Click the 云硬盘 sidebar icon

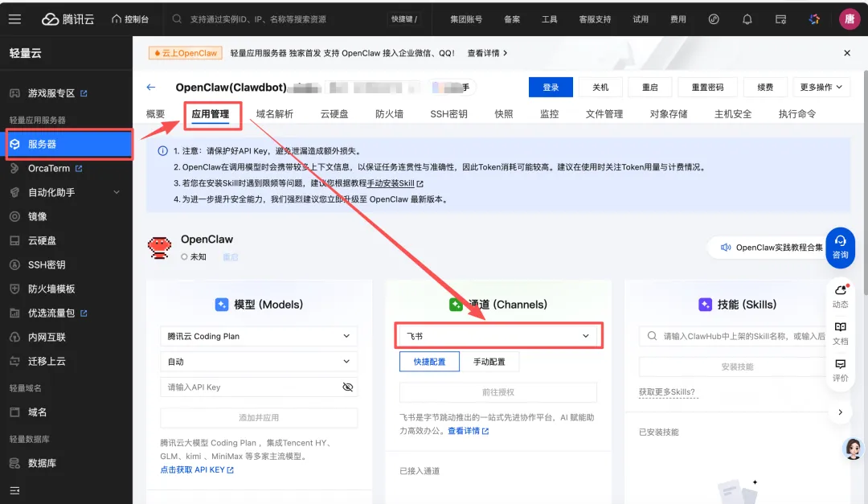click(x=15, y=240)
